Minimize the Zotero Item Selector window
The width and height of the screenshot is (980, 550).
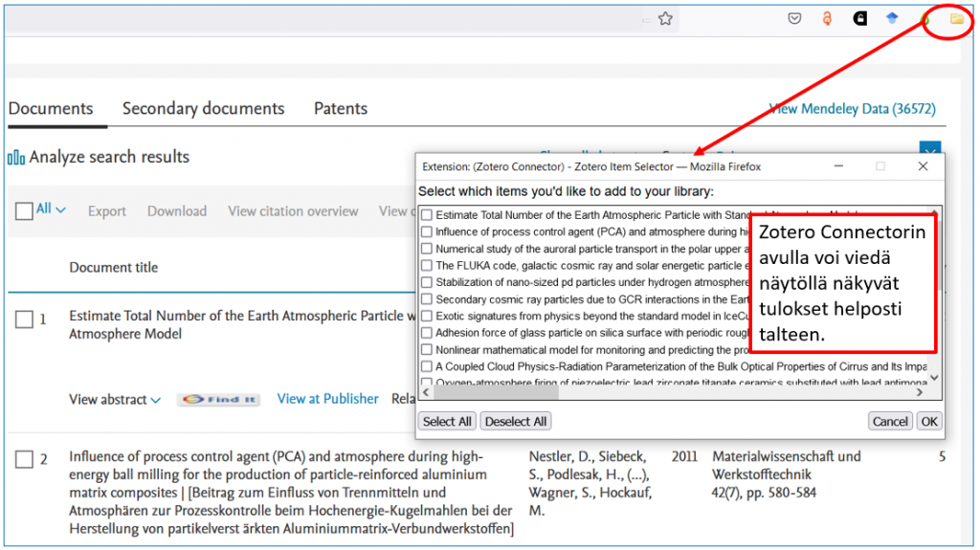click(x=838, y=166)
